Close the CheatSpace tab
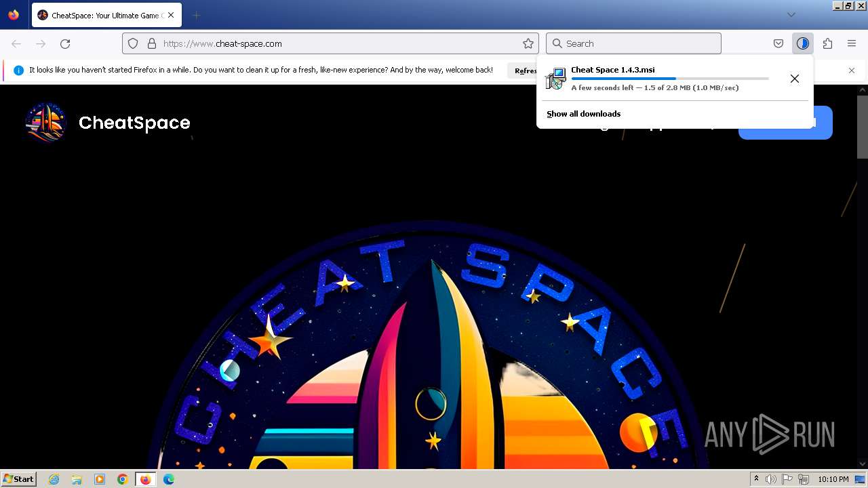868x488 pixels. (x=170, y=15)
